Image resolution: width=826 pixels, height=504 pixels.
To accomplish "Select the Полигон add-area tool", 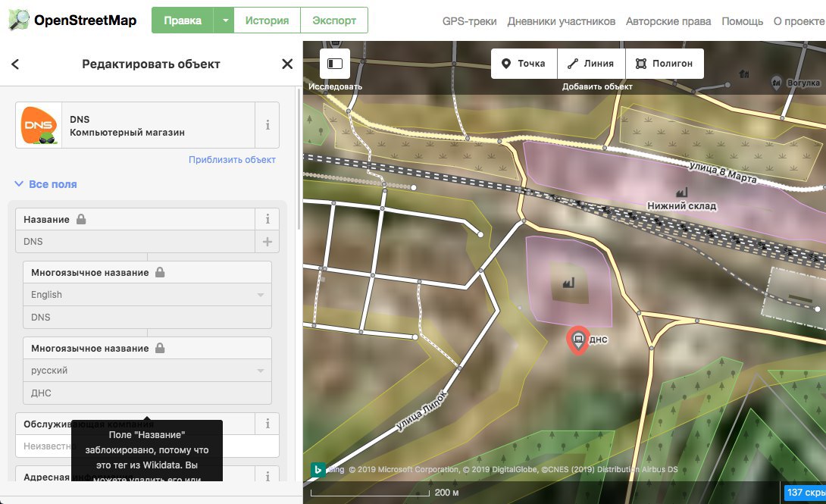I will tap(665, 64).
